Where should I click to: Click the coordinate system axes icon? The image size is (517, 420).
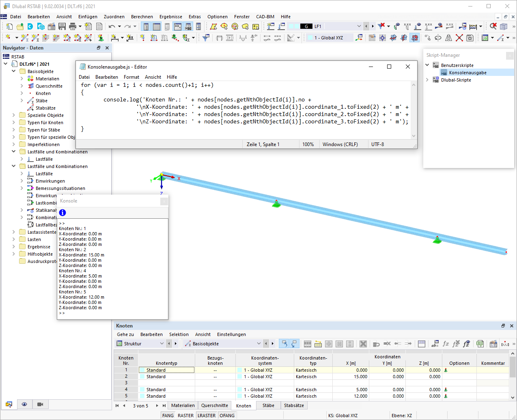coord(359,38)
